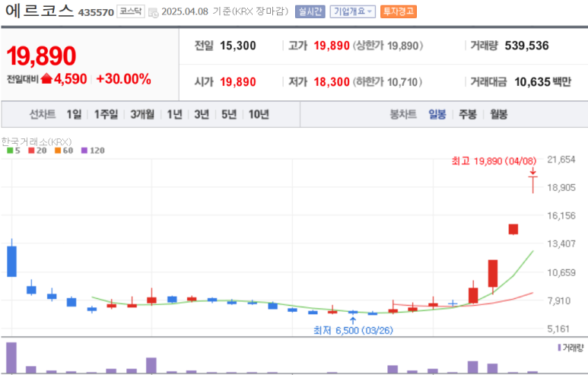Click the 5,161 price axis label

click(x=558, y=329)
